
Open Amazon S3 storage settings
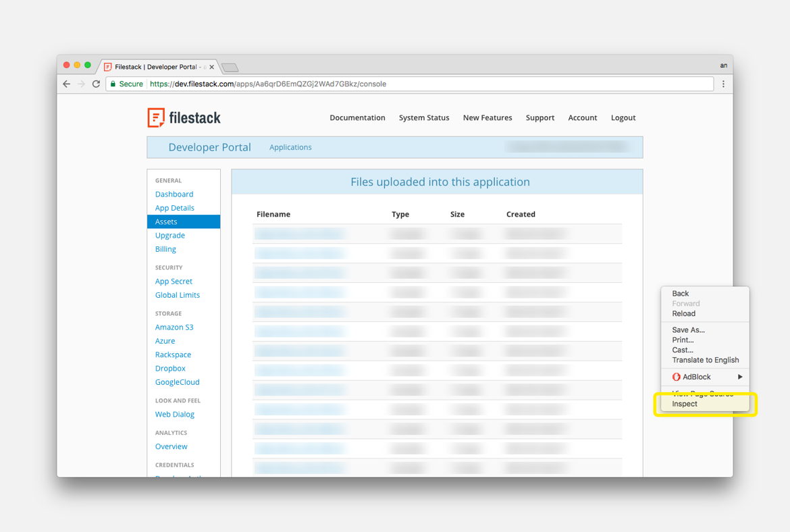[174, 327]
